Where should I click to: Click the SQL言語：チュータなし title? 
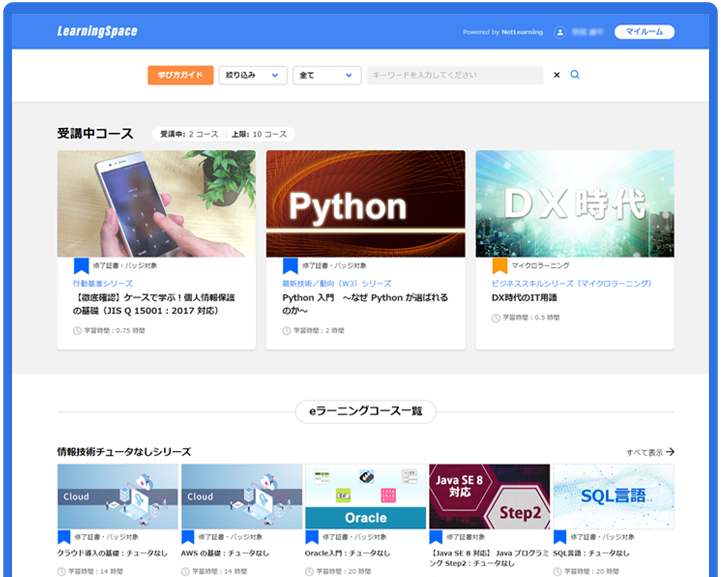click(591, 553)
